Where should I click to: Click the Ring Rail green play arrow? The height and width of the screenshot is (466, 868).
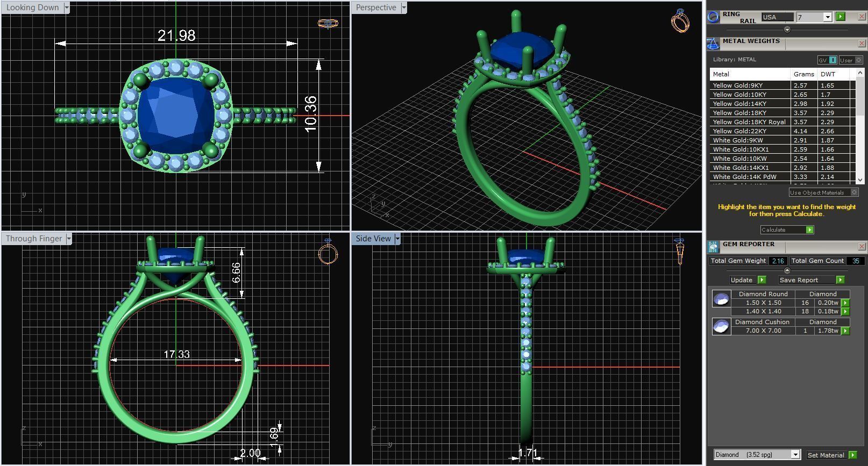841,17
